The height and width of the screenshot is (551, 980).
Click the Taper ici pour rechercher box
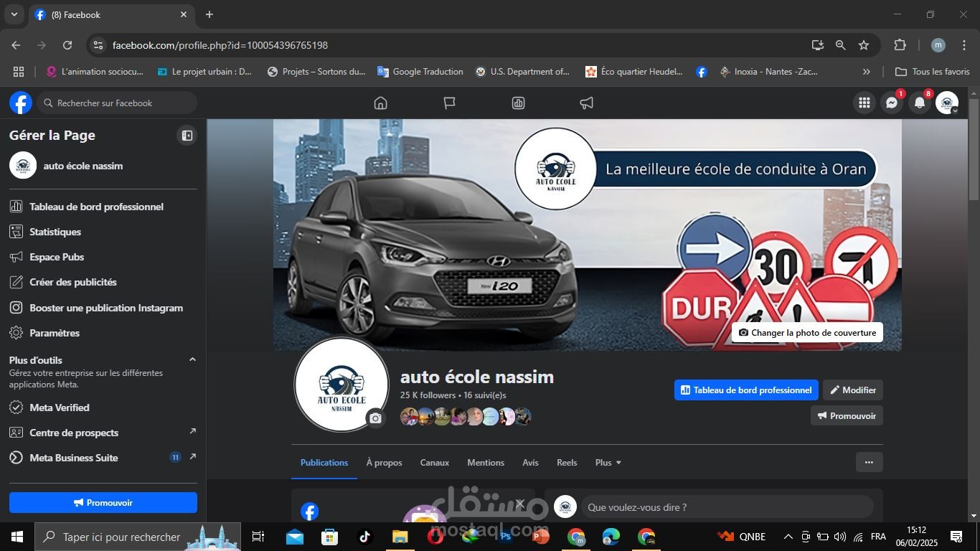(x=138, y=537)
